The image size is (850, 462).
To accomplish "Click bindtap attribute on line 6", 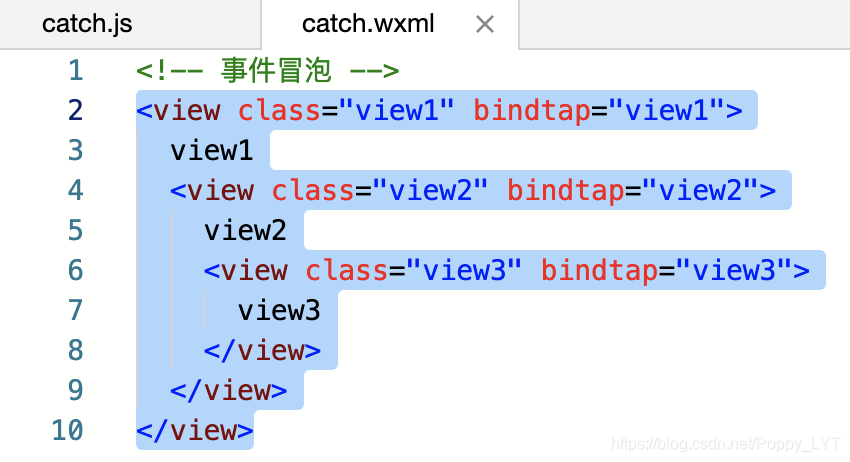I will [x=599, y=271].
